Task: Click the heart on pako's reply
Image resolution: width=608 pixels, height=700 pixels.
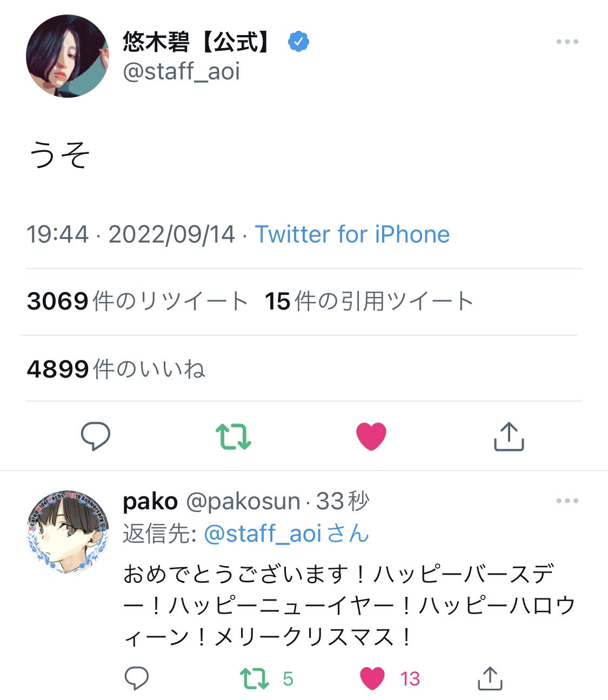Action: click(372, 678)
